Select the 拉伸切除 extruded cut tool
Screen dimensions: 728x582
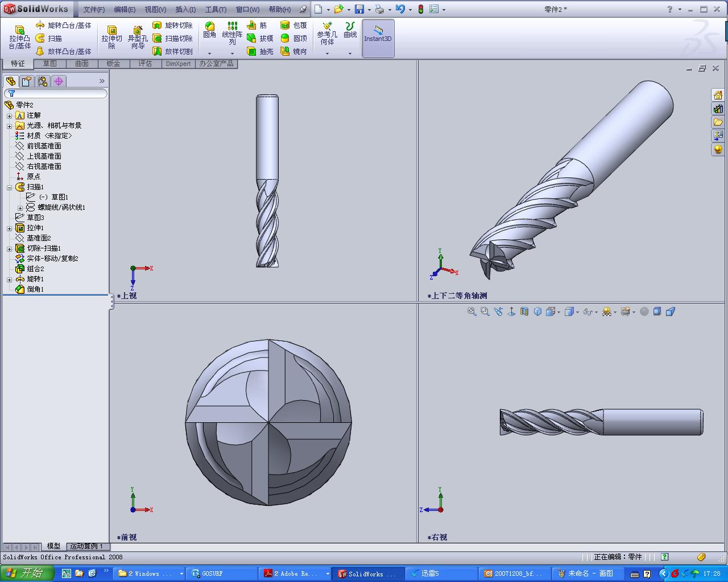point(112,38)
